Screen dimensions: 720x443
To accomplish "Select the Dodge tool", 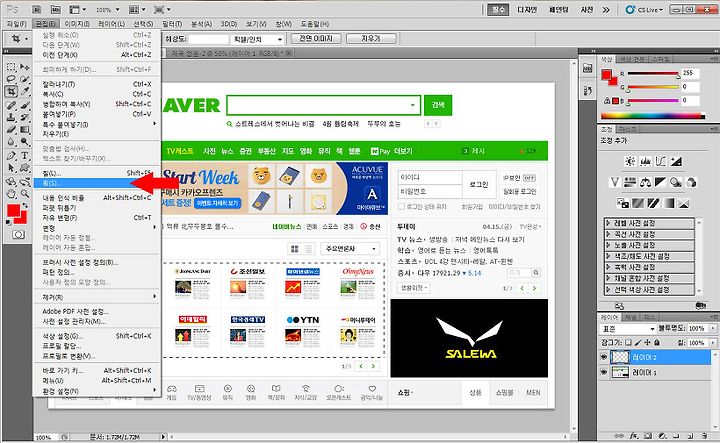I will pyautogui.click(x=25, y=141).
